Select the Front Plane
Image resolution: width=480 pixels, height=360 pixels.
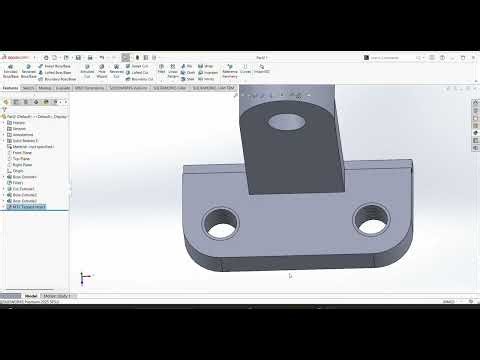click(x=19, y=153)
